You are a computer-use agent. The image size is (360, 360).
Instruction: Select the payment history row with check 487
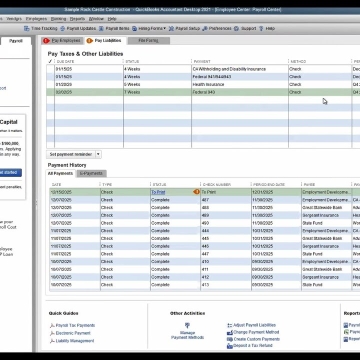205,200
